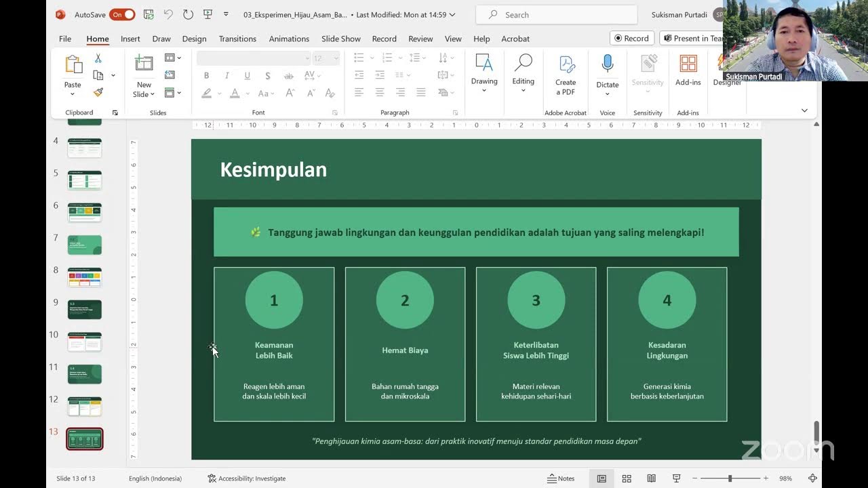Open the Paste options dropdown arrow
Screen dimensions: 868x488
click(x=73, y=94)
